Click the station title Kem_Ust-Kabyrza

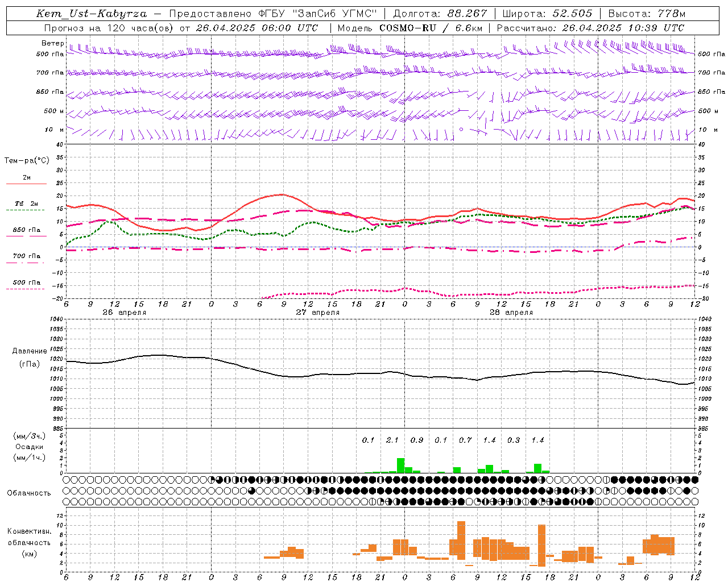coord(91,14)
